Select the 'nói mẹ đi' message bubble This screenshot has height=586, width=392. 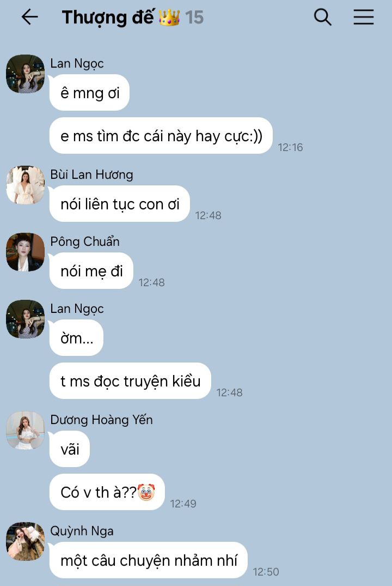91,270
